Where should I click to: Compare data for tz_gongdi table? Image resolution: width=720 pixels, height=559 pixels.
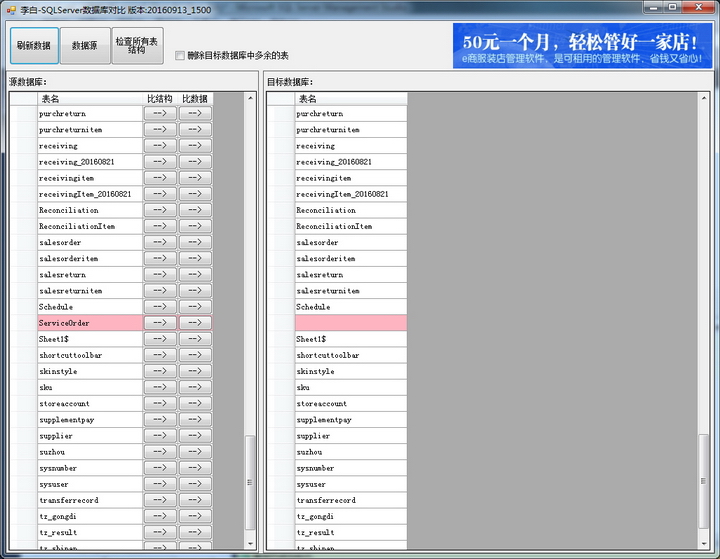click(195, 516)
